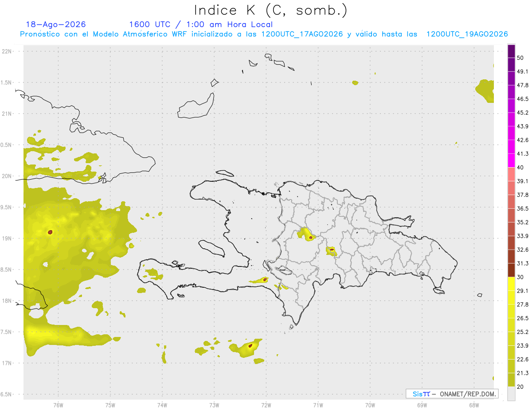Click the colorbar value "45.2"
The image size is (532, 411).
523,113
